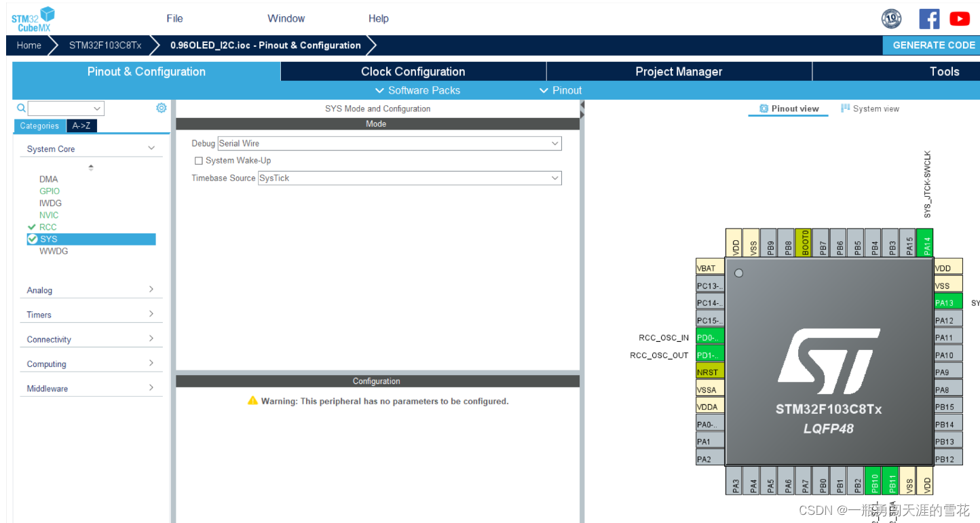Switch to System view
The image size is (980, 523).
870,109
